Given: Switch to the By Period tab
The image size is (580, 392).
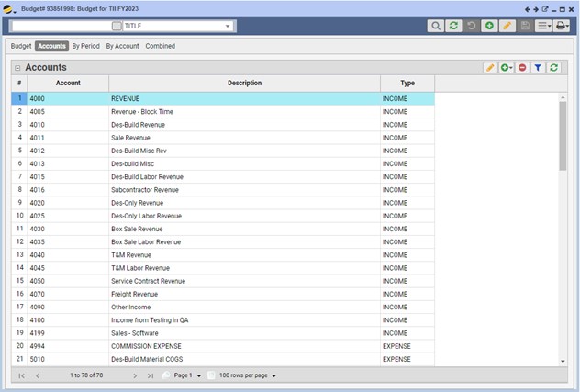Looking at the screenshot, I should point(85,46).
